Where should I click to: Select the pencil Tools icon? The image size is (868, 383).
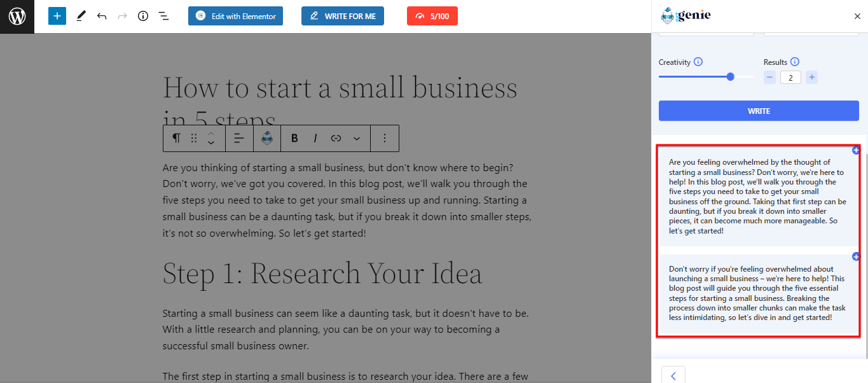click(81, 16)
